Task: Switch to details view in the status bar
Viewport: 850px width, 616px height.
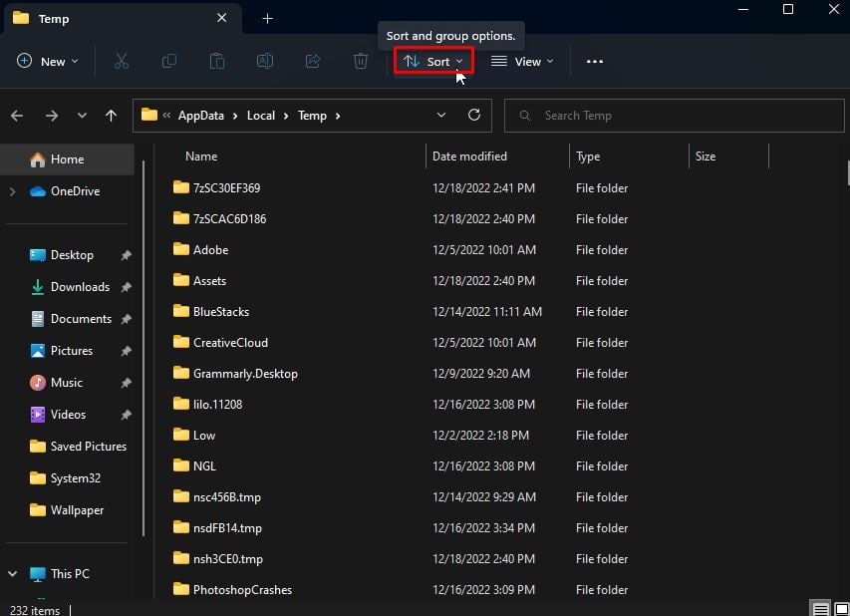Action: pos(819,608)
